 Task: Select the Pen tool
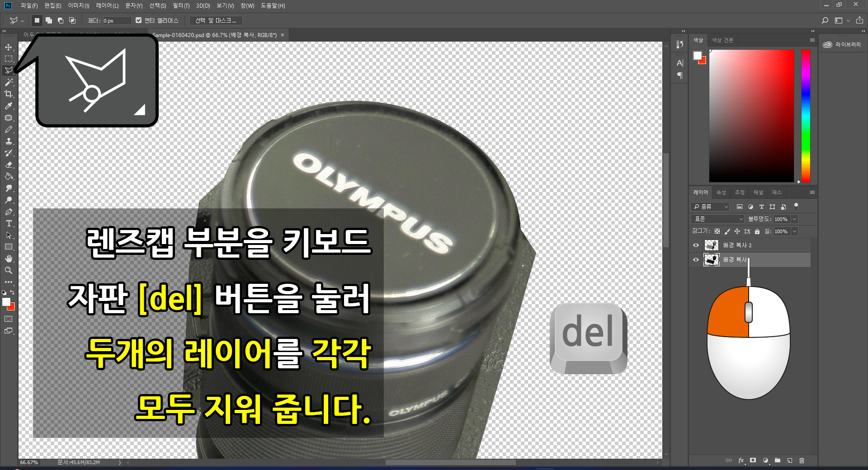tap(9, 211)
